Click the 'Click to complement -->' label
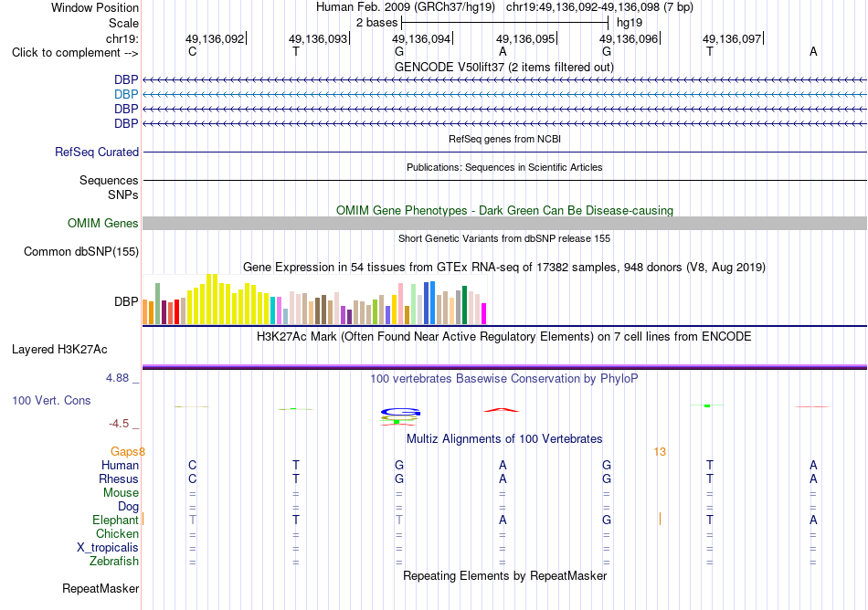 pyautogui.click(x=75, y=53)
